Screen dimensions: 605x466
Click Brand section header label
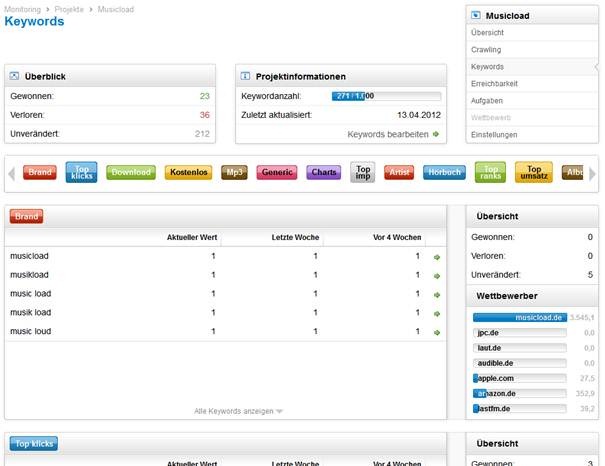point(26,216)
